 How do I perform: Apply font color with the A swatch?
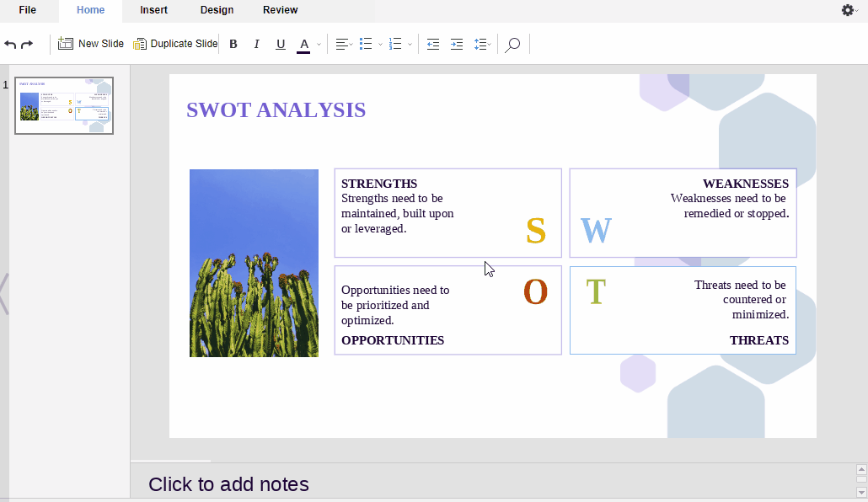pyautogui.click(x=303, y=45)
